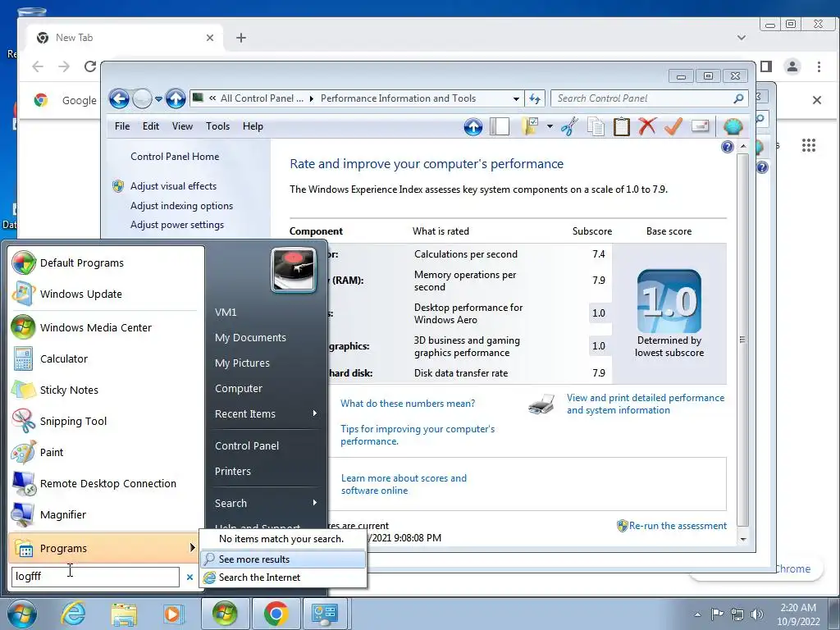Viewport: 840px width, 630px height.
Task: Click Re-run the assessment link
Action: [678, 526]
